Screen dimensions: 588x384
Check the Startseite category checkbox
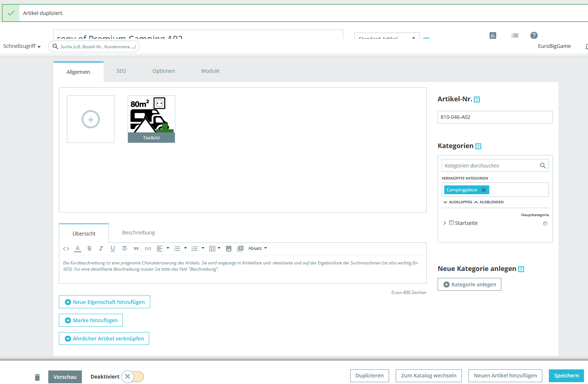pos(451,223)
